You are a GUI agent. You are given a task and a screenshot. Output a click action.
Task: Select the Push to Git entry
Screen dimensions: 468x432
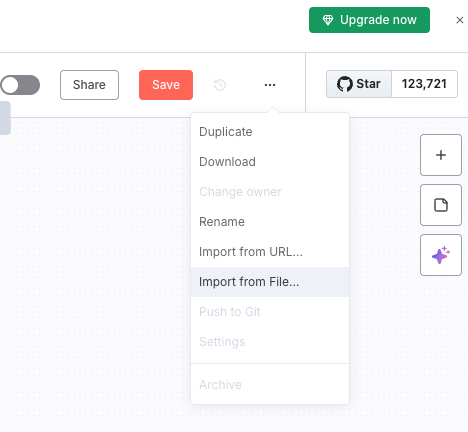click(270, 312)
